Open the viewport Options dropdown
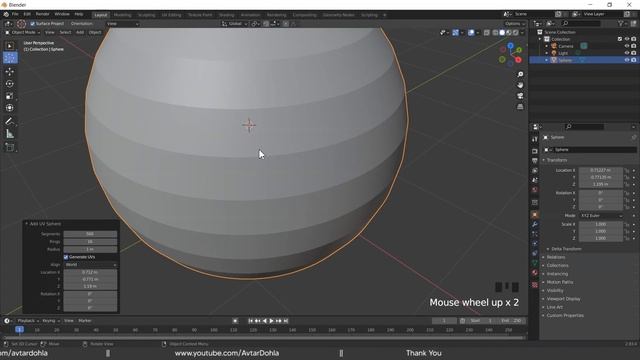Viewport: 640px width, 360px height. pos(514,24)
